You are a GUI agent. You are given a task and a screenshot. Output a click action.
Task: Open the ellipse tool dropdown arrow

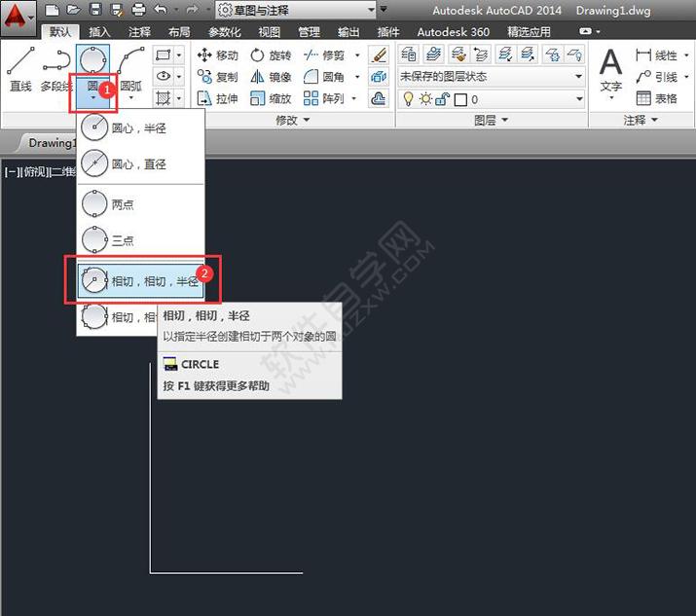point(179,76)
